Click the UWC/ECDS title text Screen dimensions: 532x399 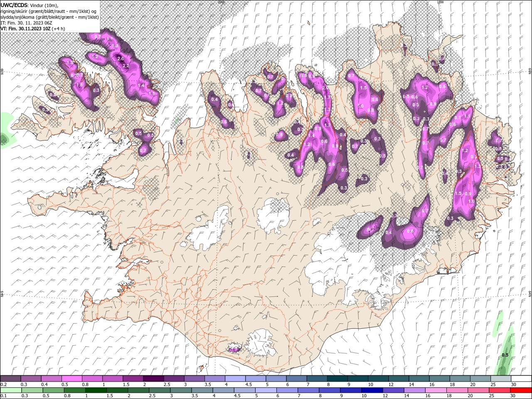[14, 5]
